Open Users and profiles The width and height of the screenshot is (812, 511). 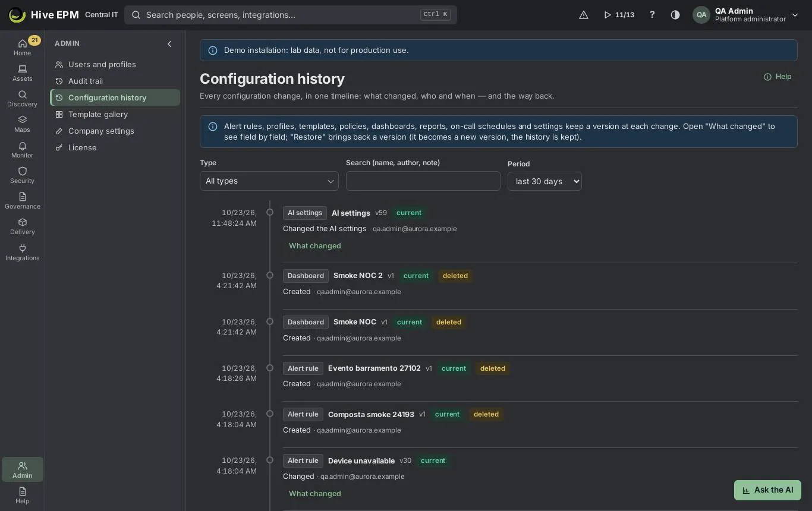[115, 64]
